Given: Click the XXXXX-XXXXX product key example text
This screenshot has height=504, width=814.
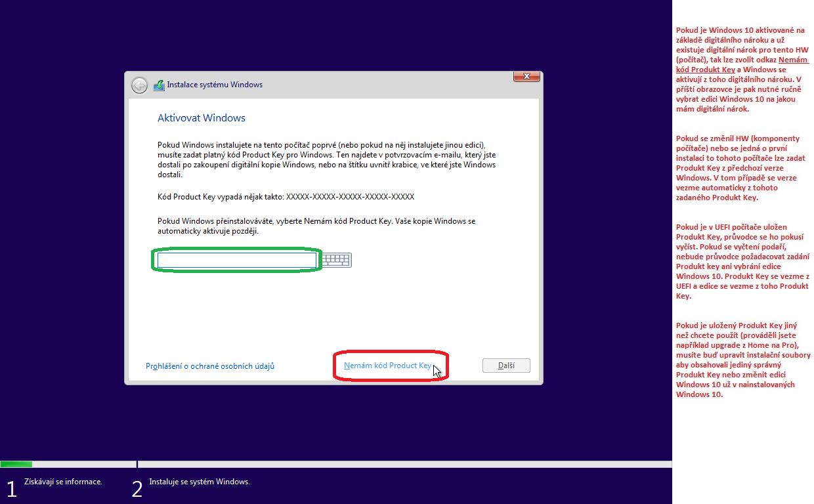Looking at the screenshot, I should 351,197.
